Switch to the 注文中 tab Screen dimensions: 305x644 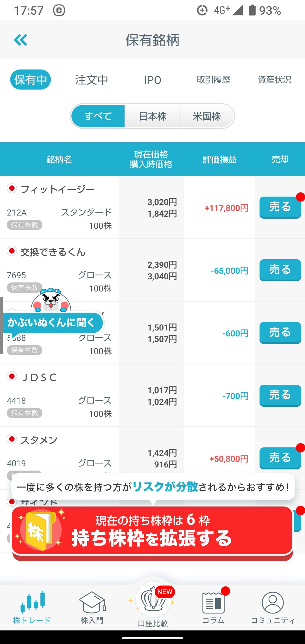(x=91, y=80)
